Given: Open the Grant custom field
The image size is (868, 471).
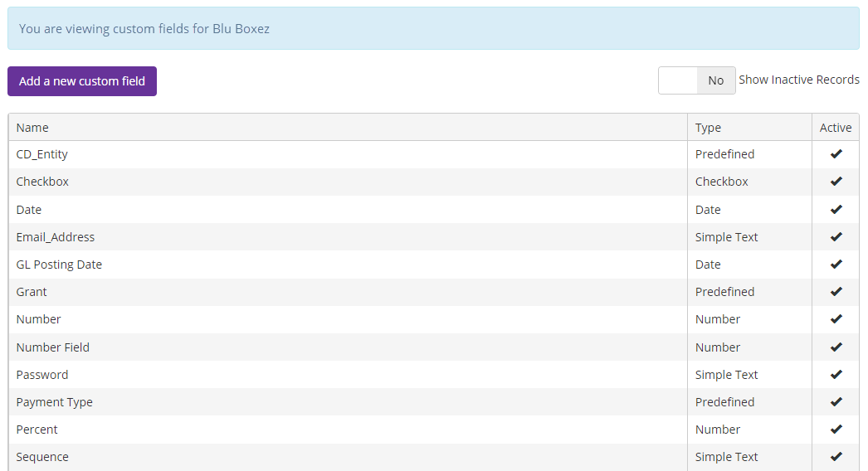Looking at the screenshot, I should pyautogui.click(x=31, y=292).
